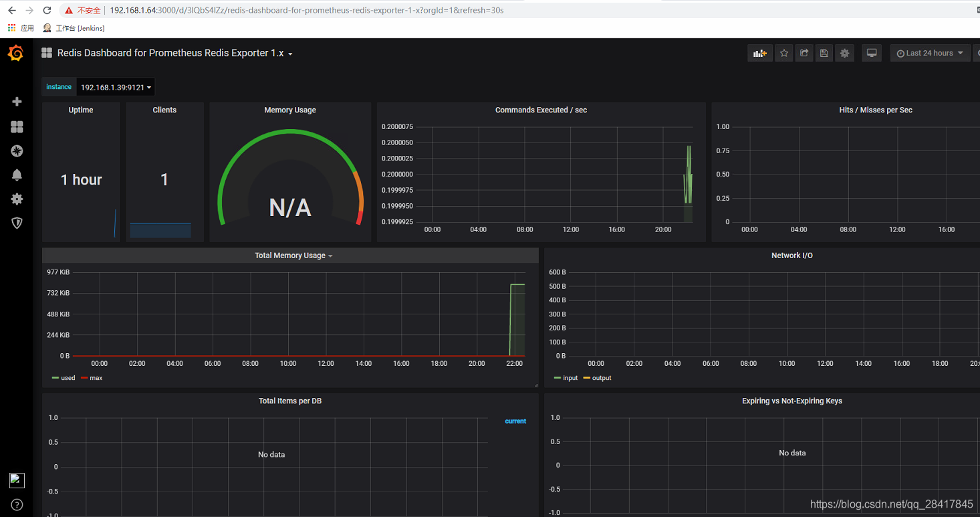Click the Total Memory Usage green step
Image resolution: width=980 pixels, height=517 pixels.
517,320
